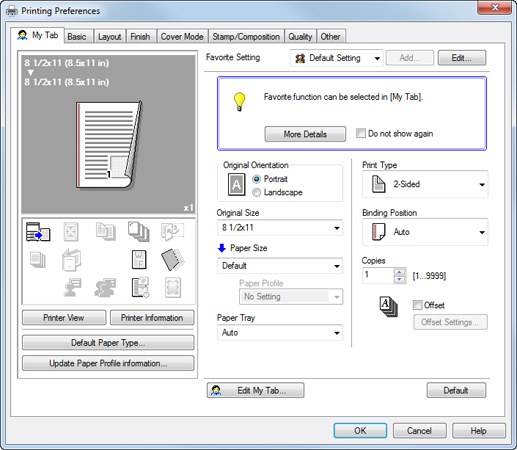This screenshot has height=450, width=517.
Task: Open the Original Size dropdown
Action: pyautogui.click(x=280, y=228)
